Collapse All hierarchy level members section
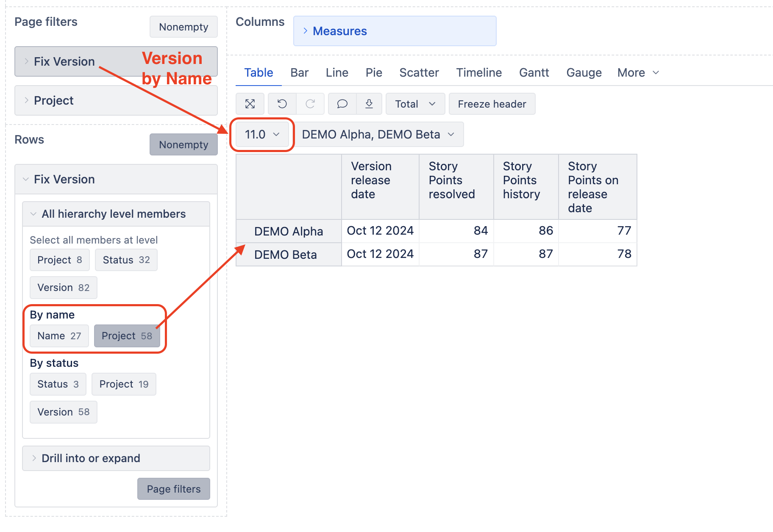Screen dimensions: 773x532 point(116,214)
